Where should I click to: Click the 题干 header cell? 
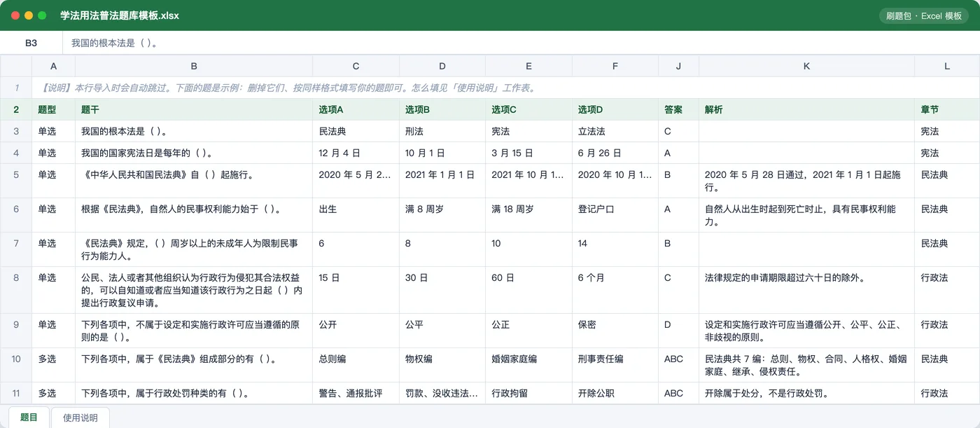point(194,110)
